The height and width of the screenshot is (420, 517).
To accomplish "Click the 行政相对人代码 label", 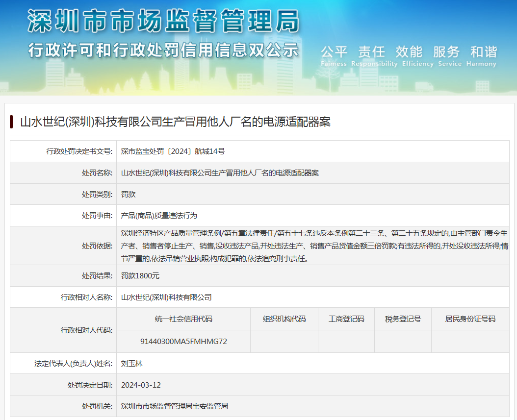I will (x=86, y=330).
